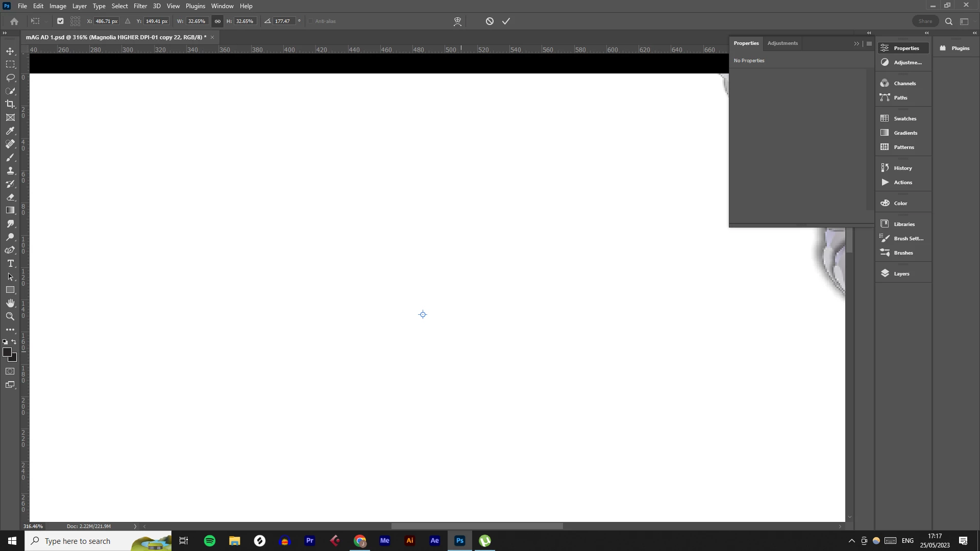
Task: Expand the Layers panel
Action: pos(901,273)
